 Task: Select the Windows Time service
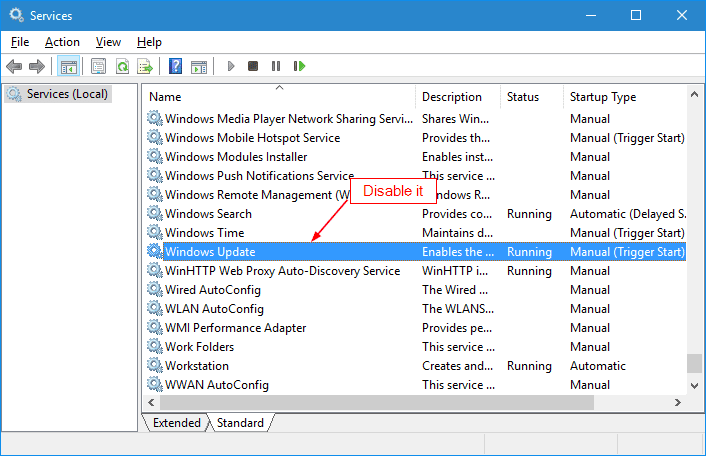click(x=416, y=233)
